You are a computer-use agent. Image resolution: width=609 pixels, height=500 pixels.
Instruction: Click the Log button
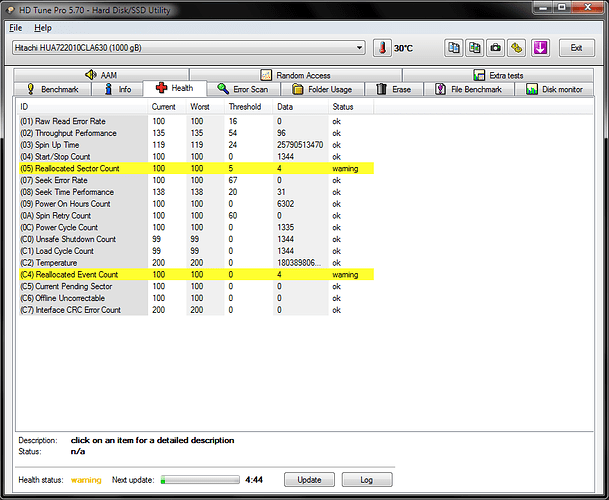coord(367,480)
